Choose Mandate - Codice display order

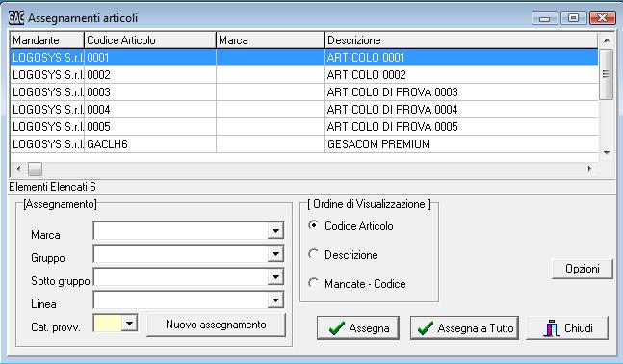(x=314, y=283)
